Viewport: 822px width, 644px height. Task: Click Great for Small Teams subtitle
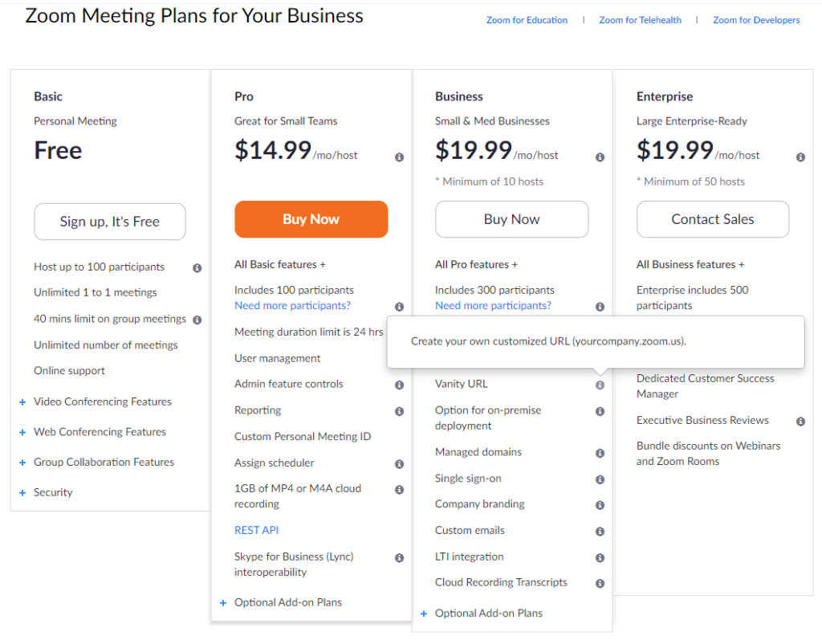pyautogui.click(x=286, y=121)
